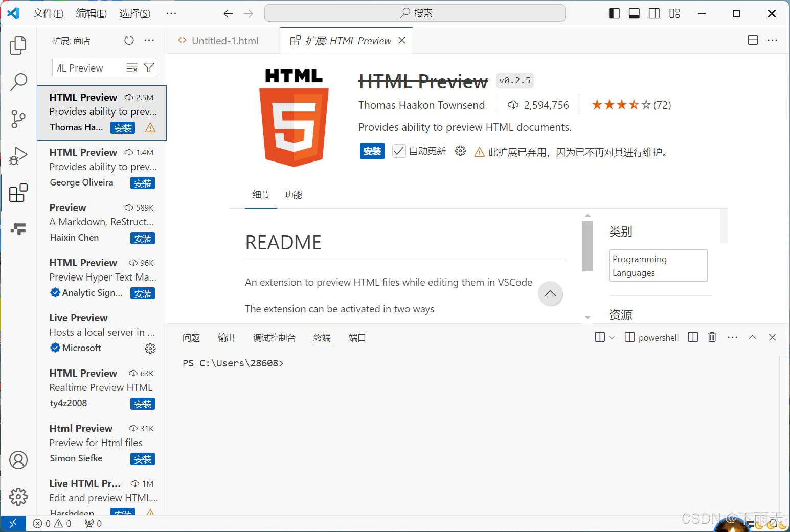
Task: Install Haixin Chen's Preview extension
Action: click(143, 238)
